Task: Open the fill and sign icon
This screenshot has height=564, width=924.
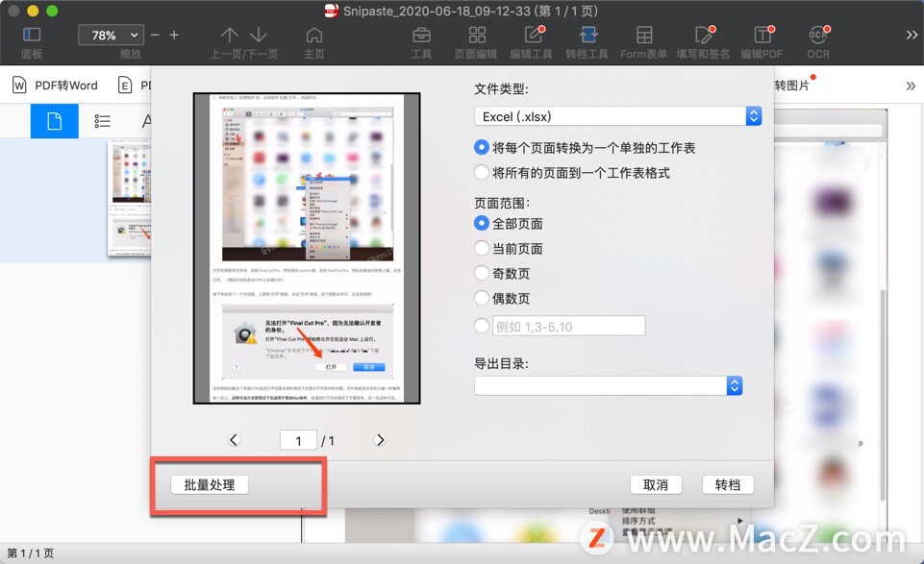Action: coord(704,35)
